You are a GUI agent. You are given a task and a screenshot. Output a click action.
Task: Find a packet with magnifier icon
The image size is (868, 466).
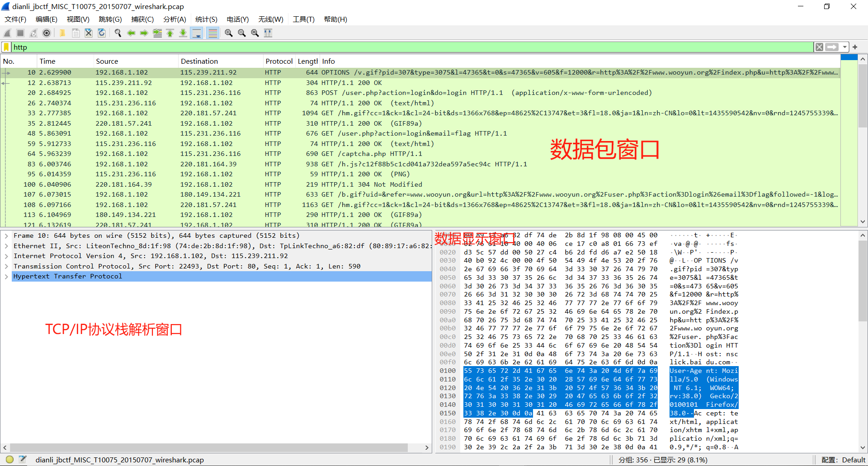click(x=118, y=33)
